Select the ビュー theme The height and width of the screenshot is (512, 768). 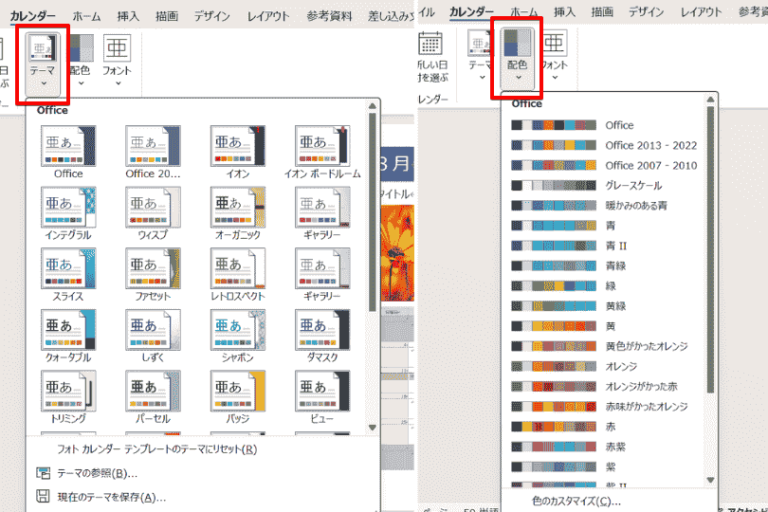click(x=322, y=391)
